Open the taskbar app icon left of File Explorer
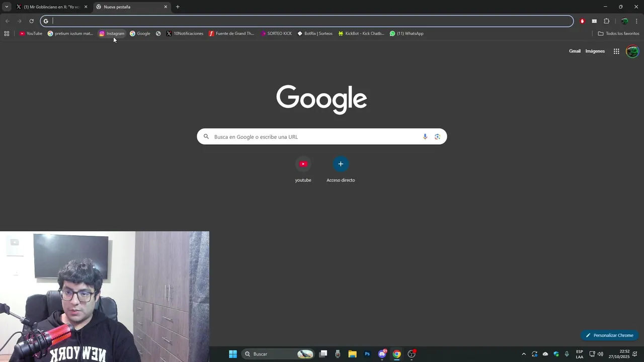This screenshot has height=362, width=644. coord(338,354)
